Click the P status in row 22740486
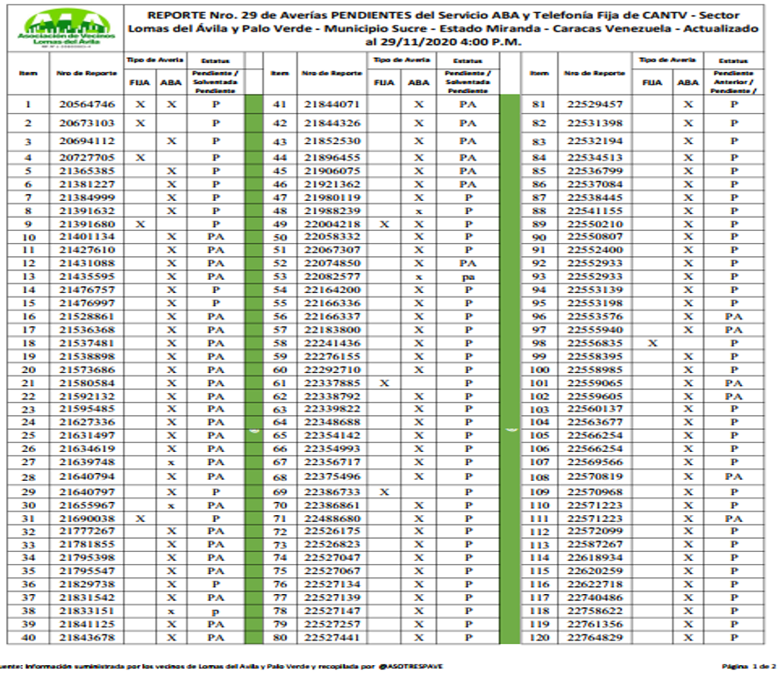Image resolution: width=784 pixels, height=673 pixels. (x=734, y=598)
